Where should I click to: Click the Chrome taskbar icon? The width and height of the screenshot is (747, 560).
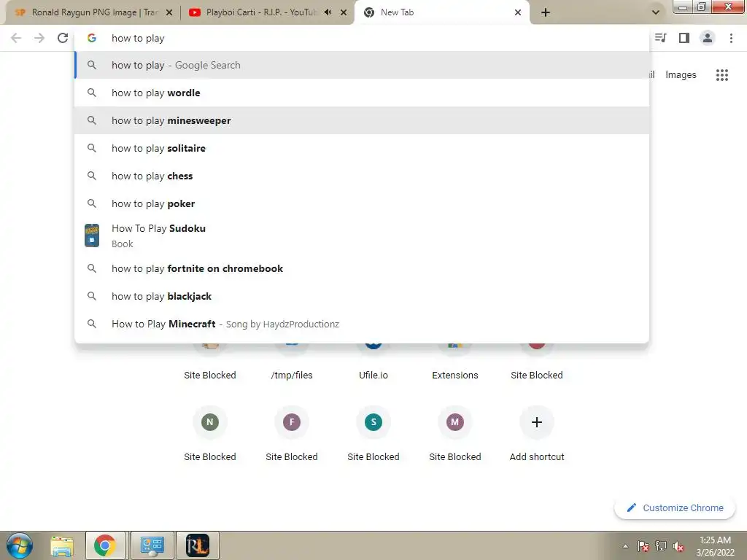coord(105,545)
